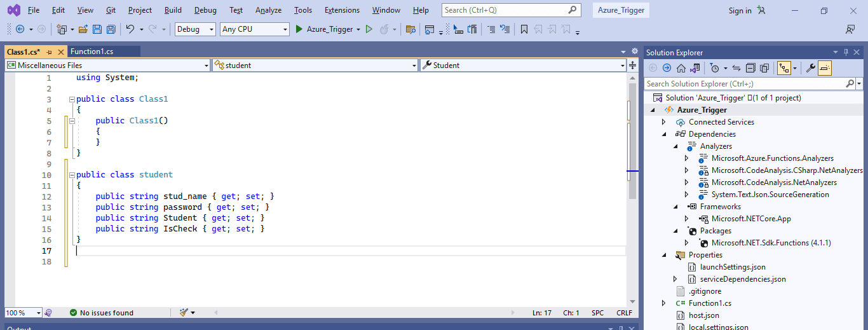Click the Search Solution Explorer field
Image resolution: width=868 pixels, height=330 pixels.
pyautogui.click(x=750, y=83)
